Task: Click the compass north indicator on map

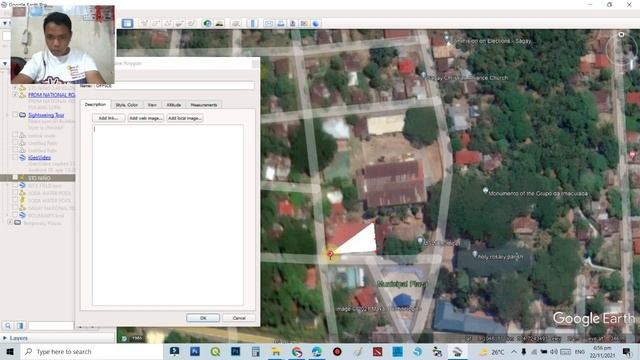Action: point(621,35)
